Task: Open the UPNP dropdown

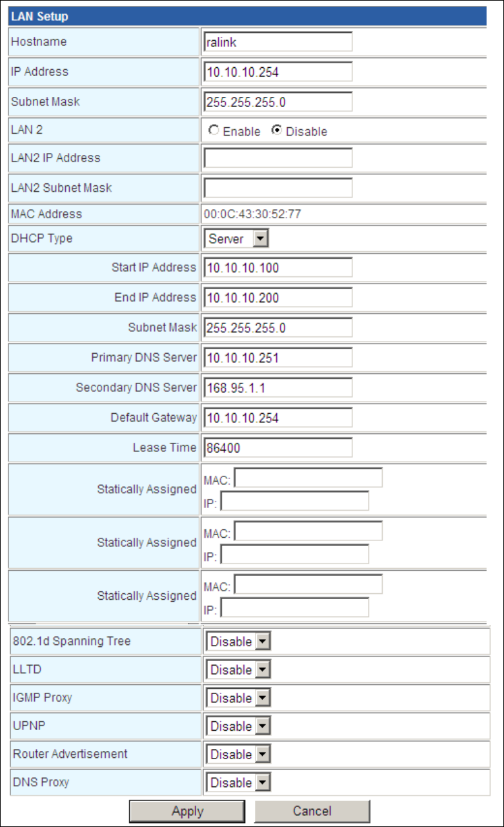Action: (238, 726)
